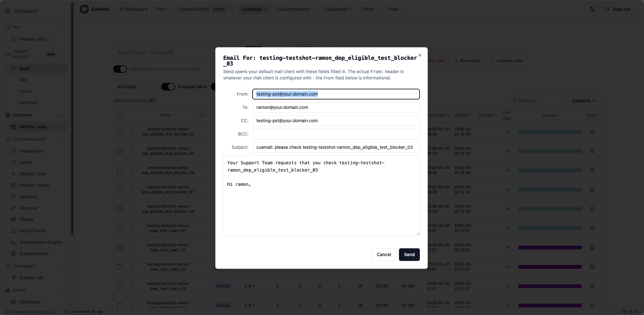The image size is (644, 315).
Task: Open Services in the sidebar
Action: pyautogui.click(x=28, y=208)
